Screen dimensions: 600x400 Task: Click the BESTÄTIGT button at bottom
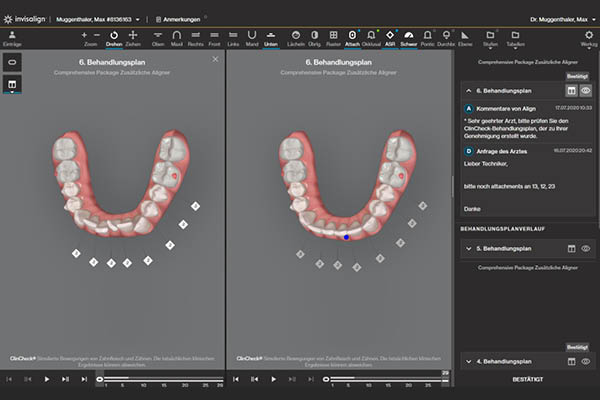pyautogui.click(x=527, y=379)
